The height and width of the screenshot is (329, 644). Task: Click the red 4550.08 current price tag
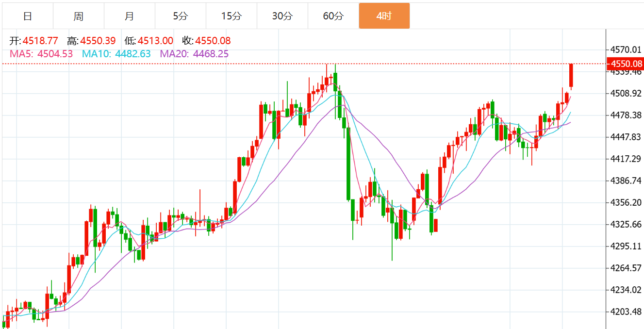click(x=626, y=64)
